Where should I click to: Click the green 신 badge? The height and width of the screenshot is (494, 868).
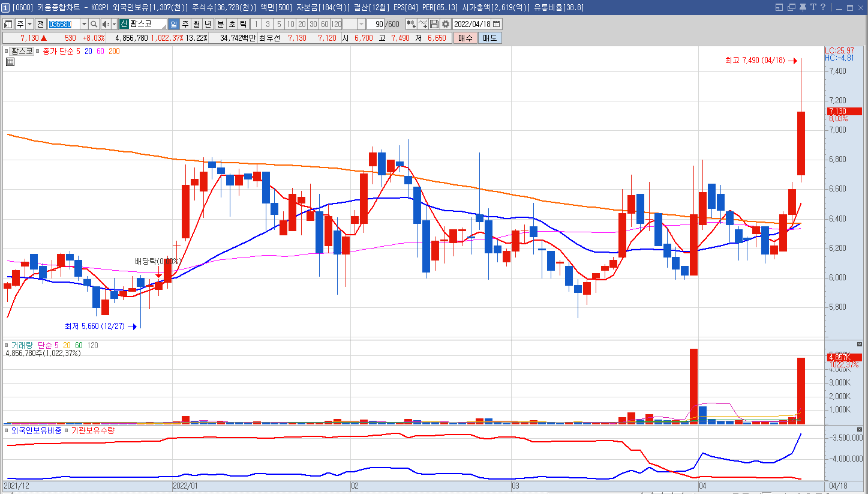point(124,24)
